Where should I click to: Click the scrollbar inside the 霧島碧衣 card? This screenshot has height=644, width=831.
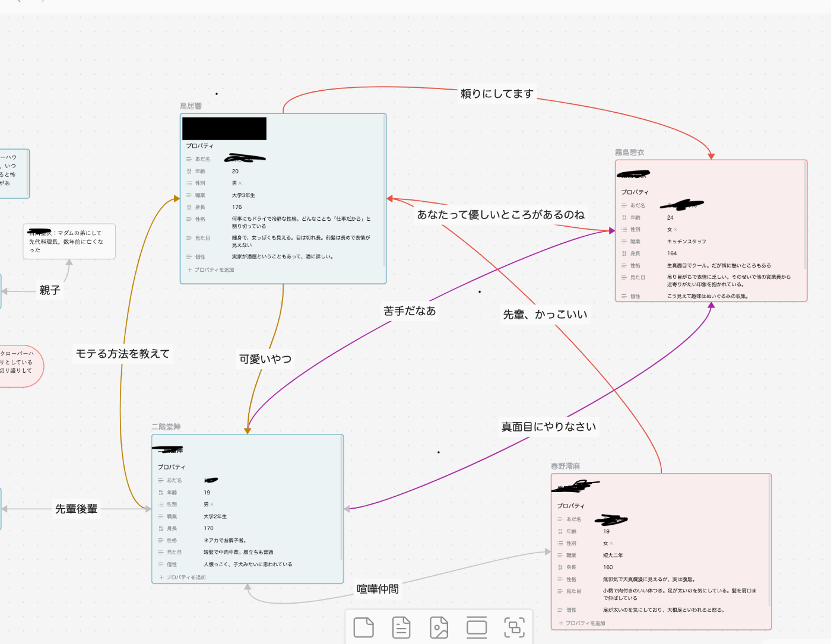(x=805, y=214)
